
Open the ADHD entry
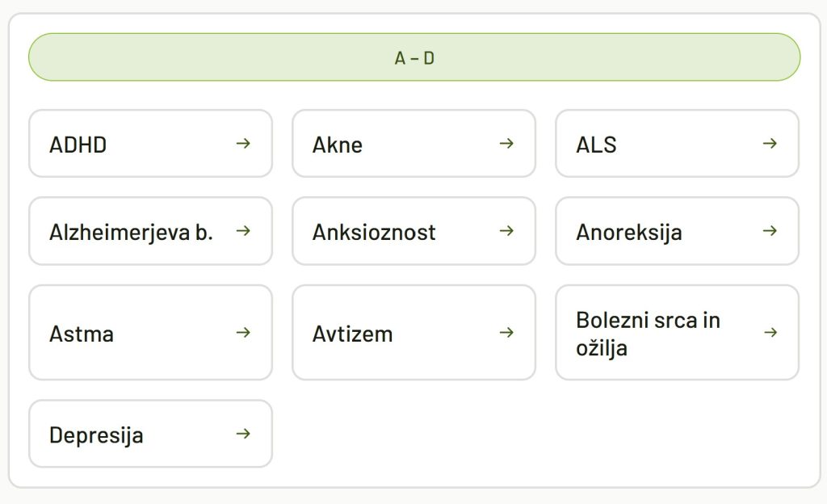click(x=150, y=144)
